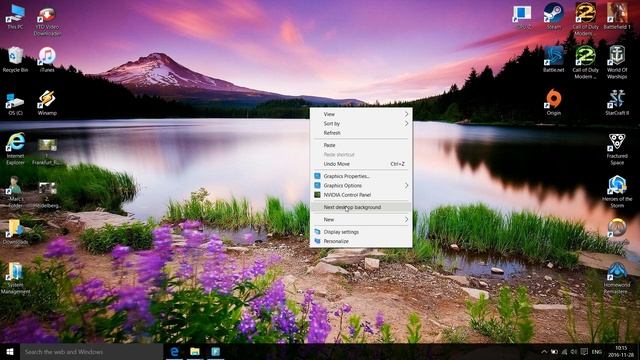Choose Undo Move in the context menu

[361, 164]
